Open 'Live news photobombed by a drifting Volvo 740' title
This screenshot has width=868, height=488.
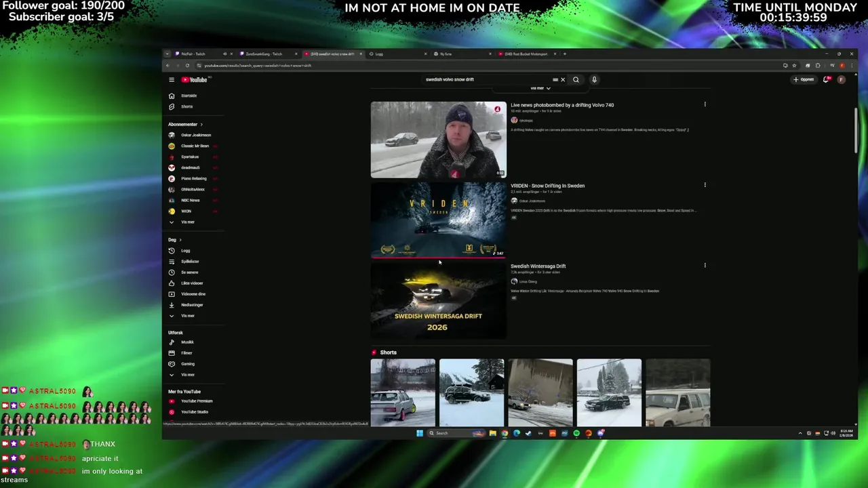point(562,105)
